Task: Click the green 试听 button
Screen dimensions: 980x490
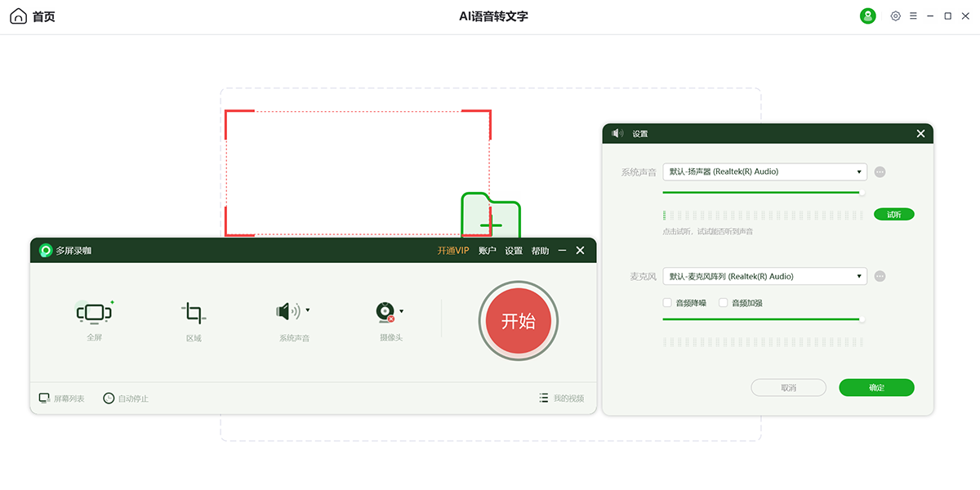Action: click(893, 215)
